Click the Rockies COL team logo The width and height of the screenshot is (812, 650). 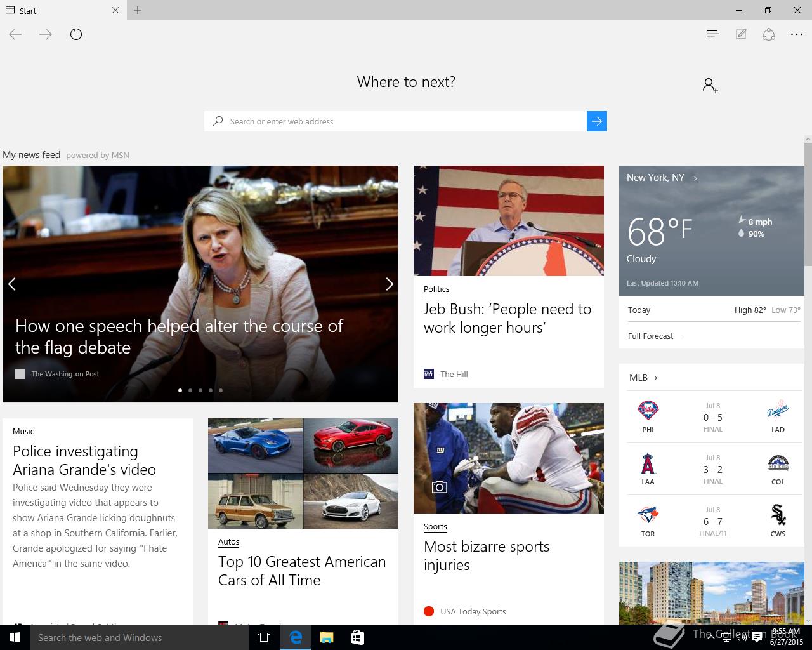pos(778,463)
